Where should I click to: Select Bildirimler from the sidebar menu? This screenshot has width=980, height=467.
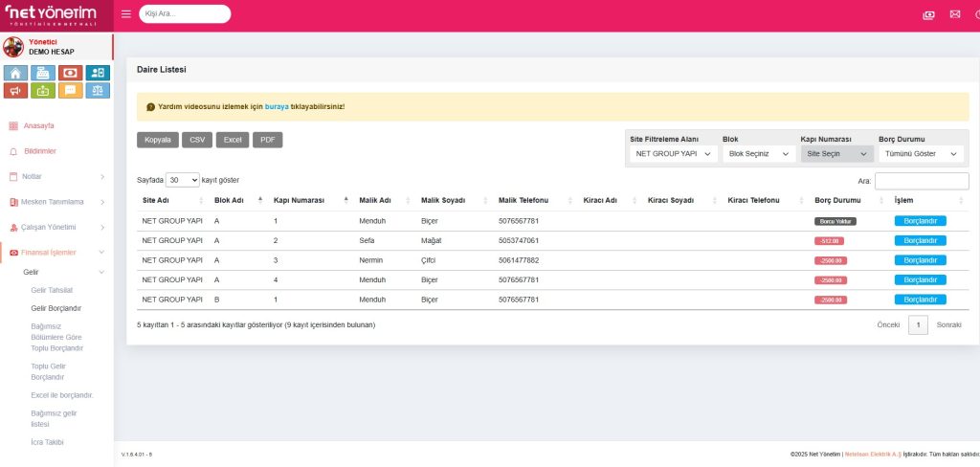[39, 151]
